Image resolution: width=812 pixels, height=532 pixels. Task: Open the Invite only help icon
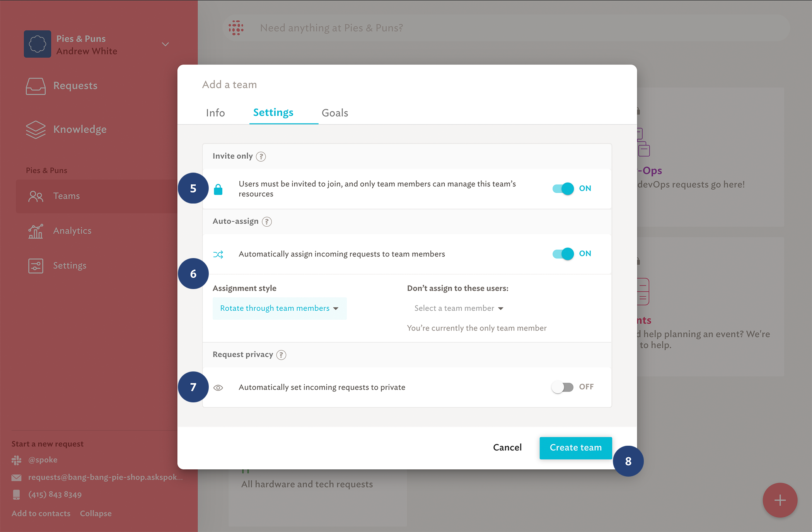pos(261,156)
